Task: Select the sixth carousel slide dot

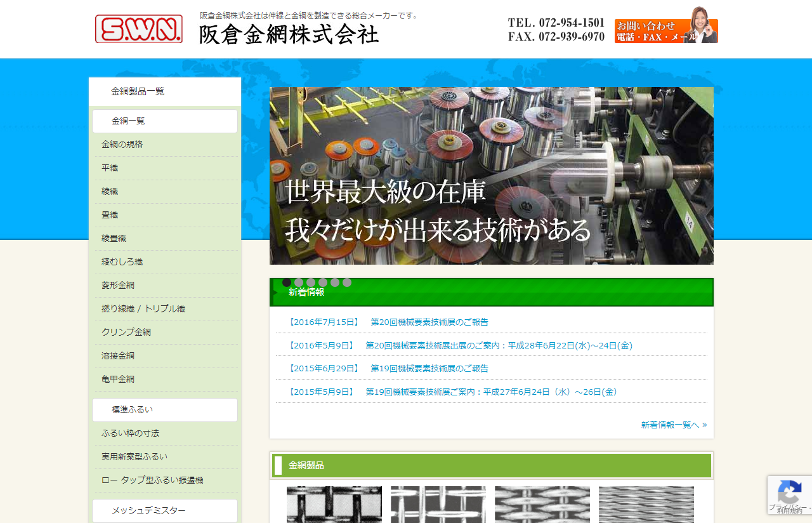Action: click(x=347, y=282)
